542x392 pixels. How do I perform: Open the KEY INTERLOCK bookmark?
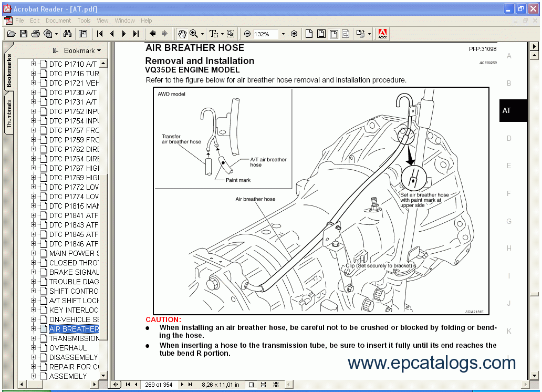pyautogui.click(x=74, y=310)
